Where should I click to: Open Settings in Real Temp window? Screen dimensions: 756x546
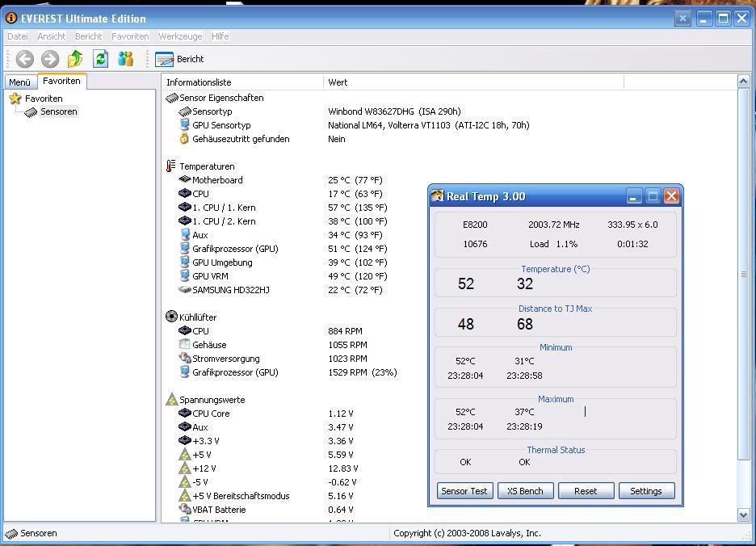[646, 491]
